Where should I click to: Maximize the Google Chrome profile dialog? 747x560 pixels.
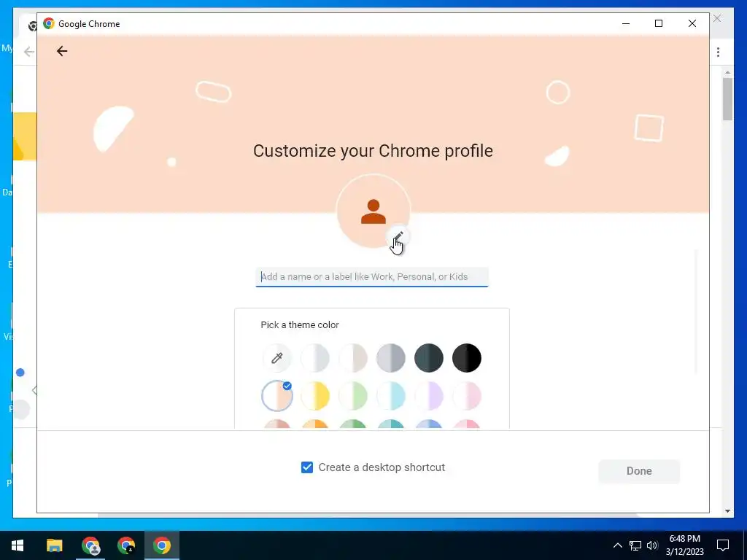659,23
